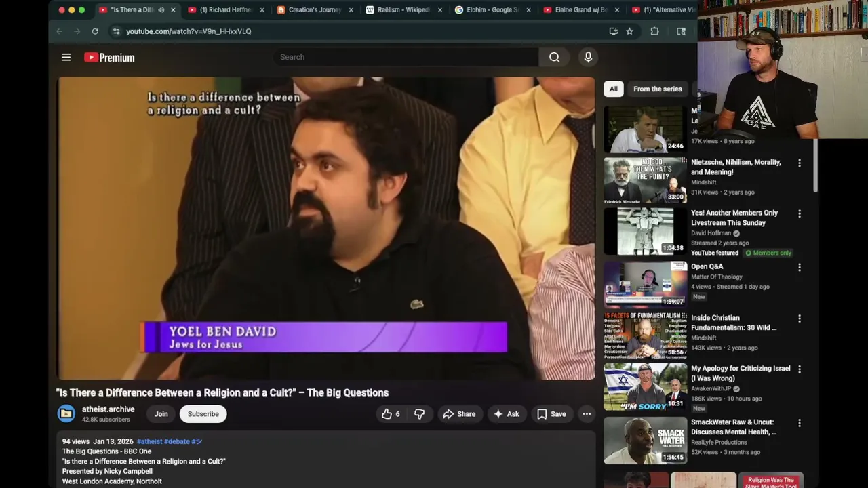Open browser extensions puzzle icon
Screen dimensions: 868x488
[654, 31]
